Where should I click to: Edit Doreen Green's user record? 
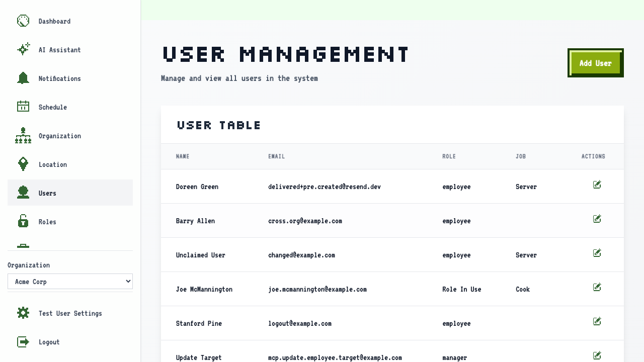[x=597, y=185]
